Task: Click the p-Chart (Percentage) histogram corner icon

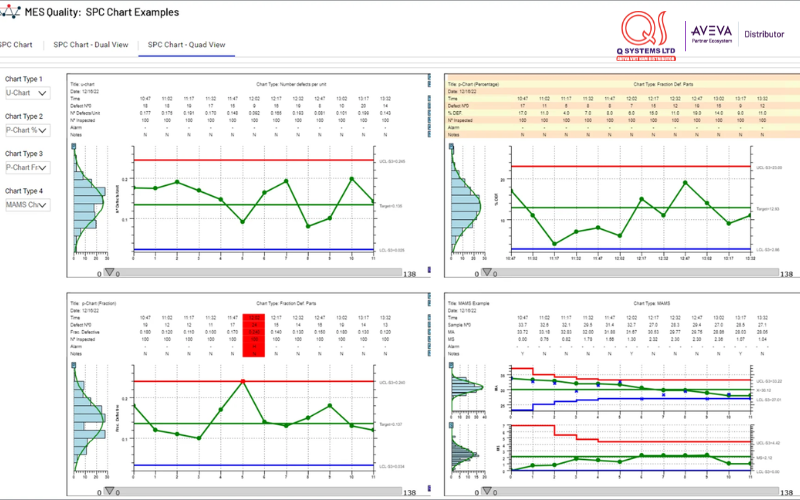Action: (x=451, y=146)
